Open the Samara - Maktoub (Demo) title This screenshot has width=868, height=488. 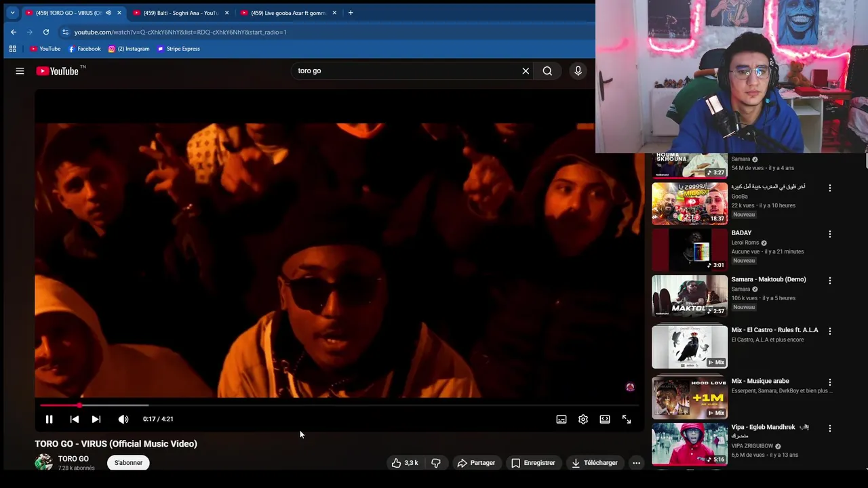[x=768, y=279]
